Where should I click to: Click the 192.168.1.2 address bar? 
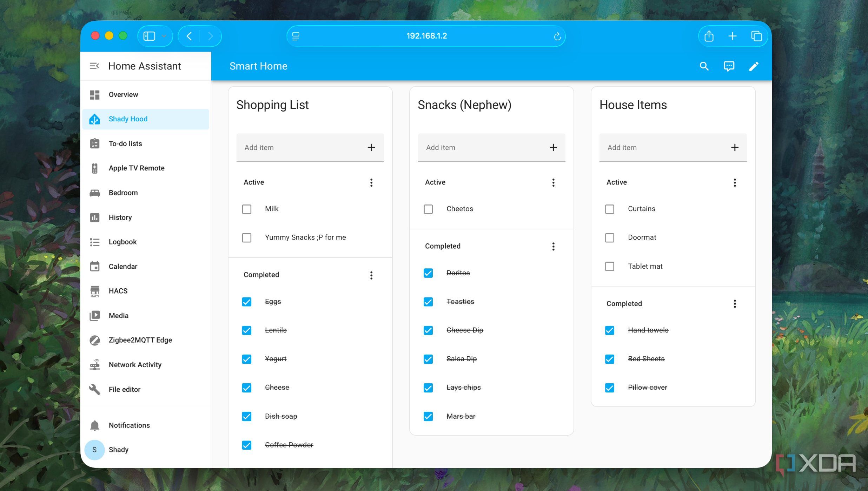pyautogui.click(x=426, y=36)
